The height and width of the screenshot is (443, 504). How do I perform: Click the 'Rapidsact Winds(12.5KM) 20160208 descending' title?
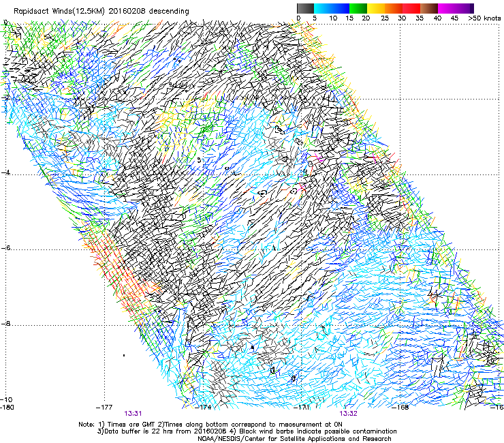click(101, 11)
